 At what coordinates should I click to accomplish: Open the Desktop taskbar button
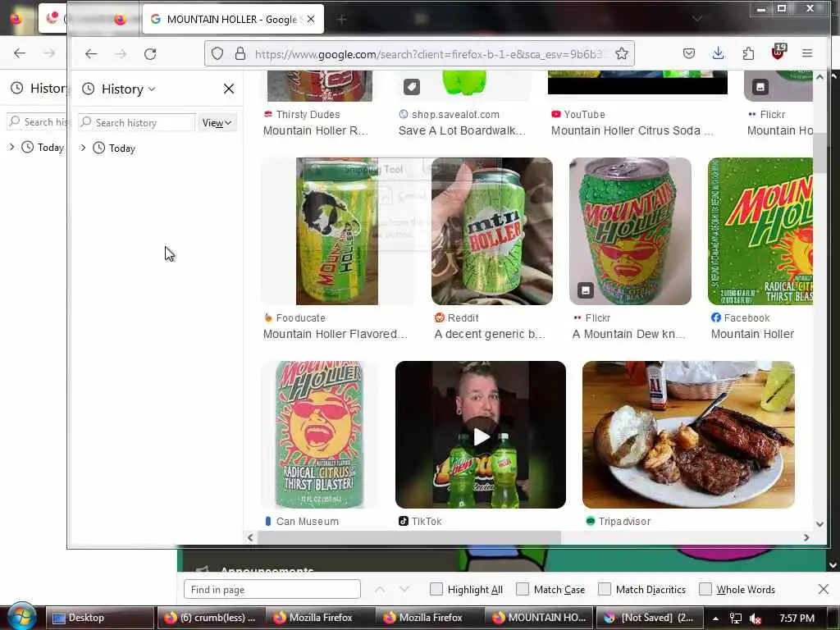99,618
